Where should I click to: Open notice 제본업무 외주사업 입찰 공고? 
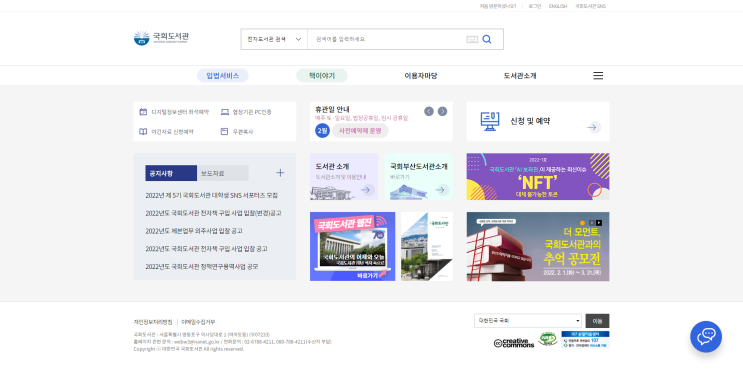click(194, 231)
